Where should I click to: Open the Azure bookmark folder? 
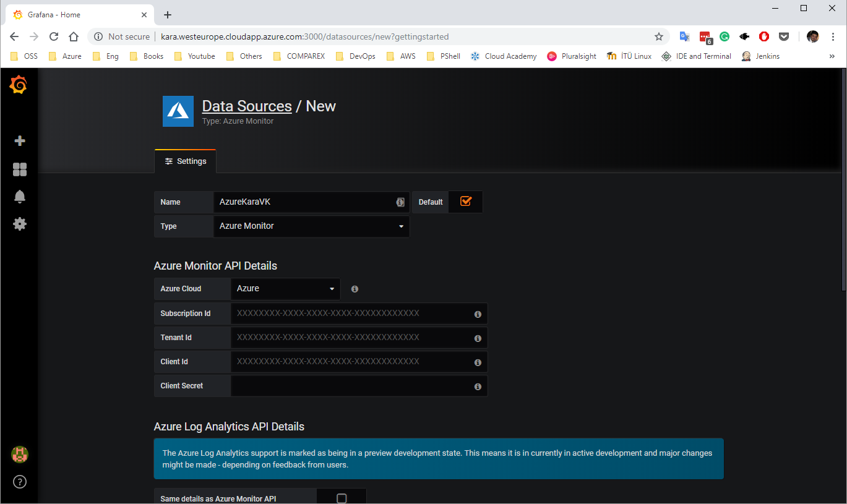(65, 56)
